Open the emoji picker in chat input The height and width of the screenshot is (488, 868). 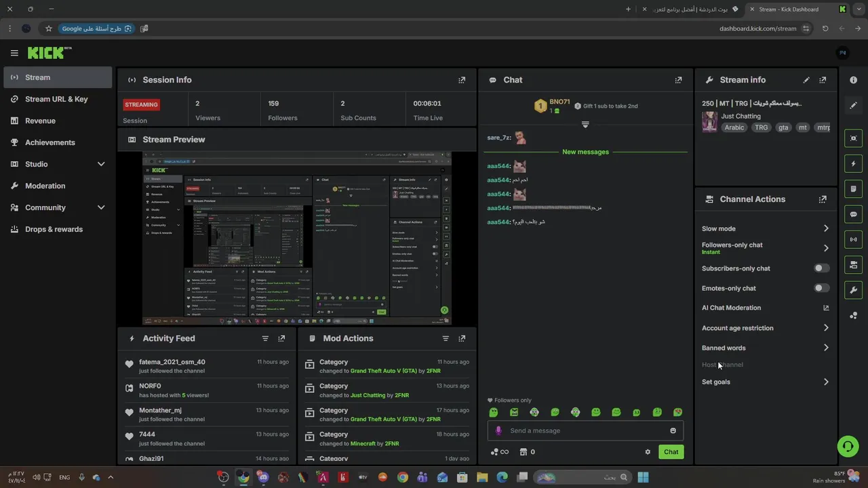click(x=673, y=430)
